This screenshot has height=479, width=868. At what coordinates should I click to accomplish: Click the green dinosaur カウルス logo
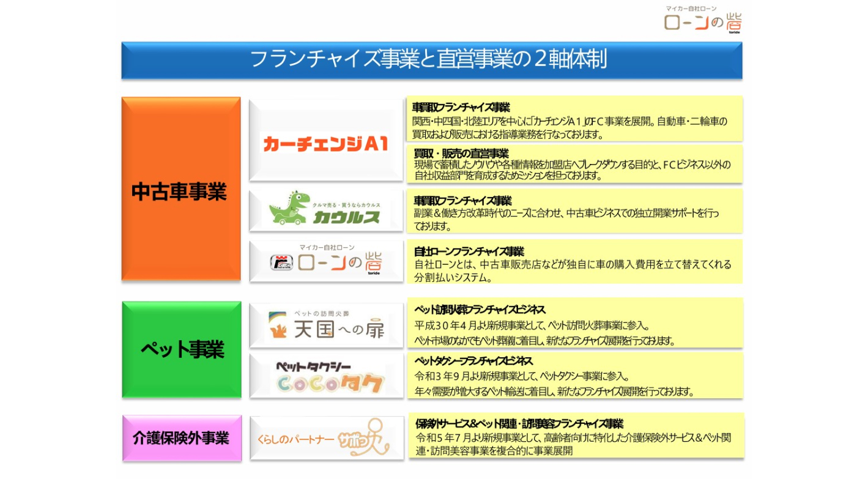(325, 209)
